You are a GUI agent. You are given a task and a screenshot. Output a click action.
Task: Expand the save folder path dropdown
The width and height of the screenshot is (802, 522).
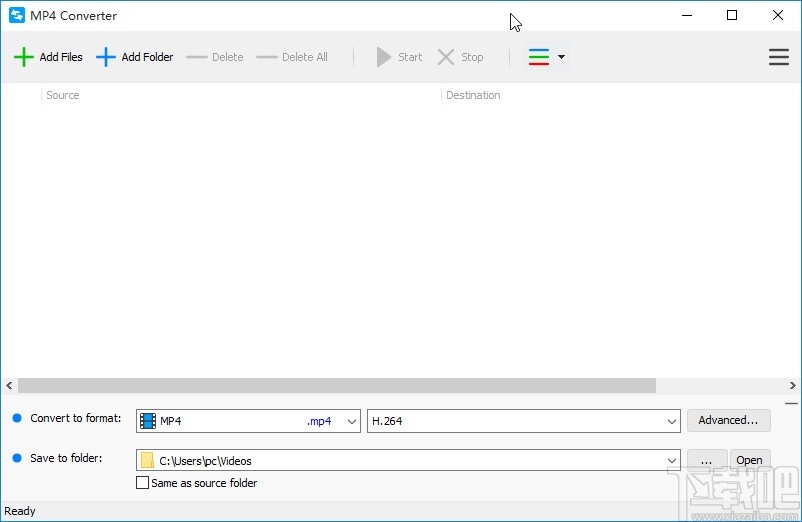click(671, 461)
